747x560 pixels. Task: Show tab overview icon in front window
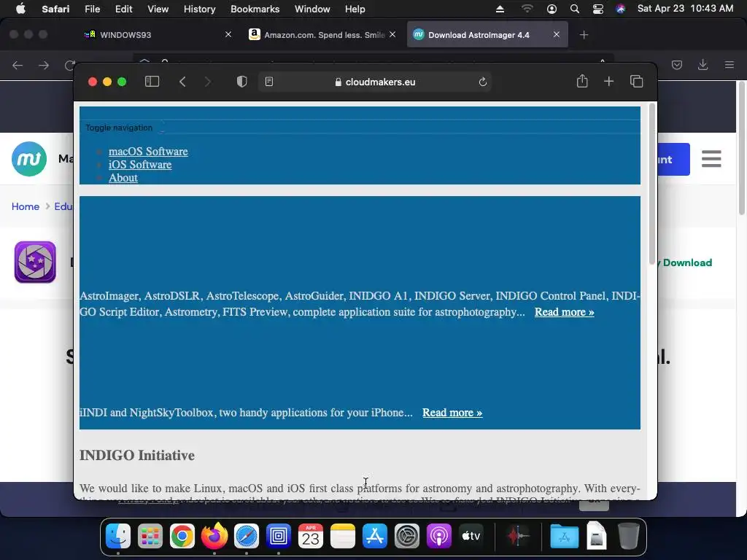click(x=636, y=82)
